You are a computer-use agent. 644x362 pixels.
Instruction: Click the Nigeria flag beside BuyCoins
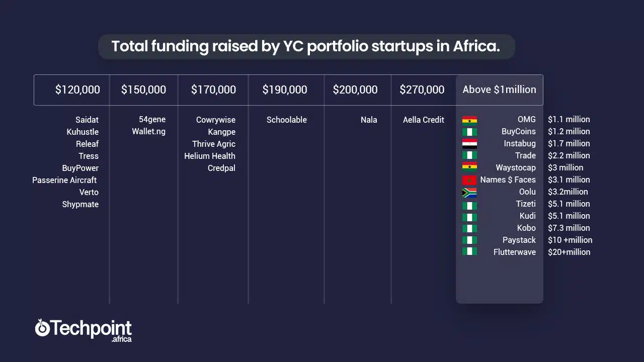(469, 132)
